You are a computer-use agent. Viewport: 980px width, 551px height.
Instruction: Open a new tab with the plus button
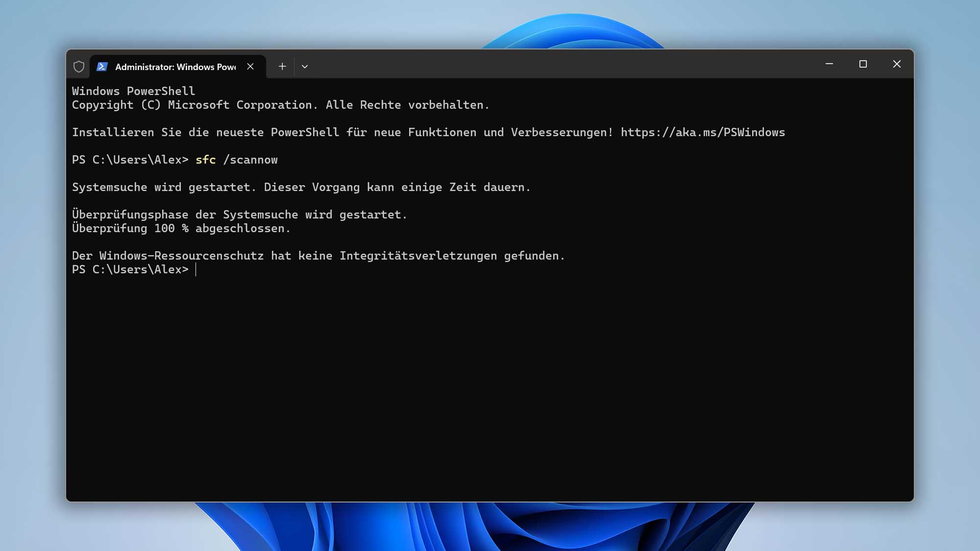click(282, 67)
